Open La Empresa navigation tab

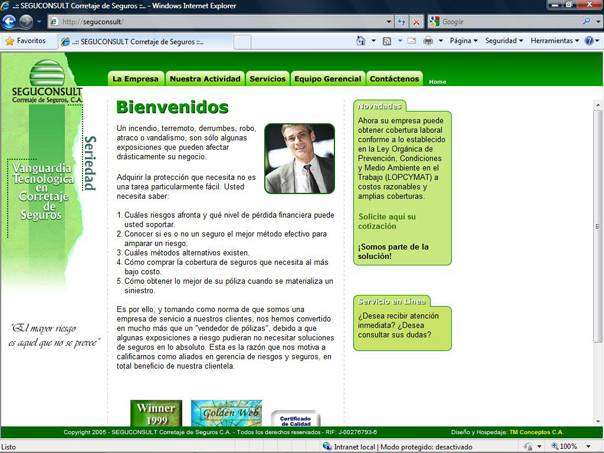click(x=135, y=78)
